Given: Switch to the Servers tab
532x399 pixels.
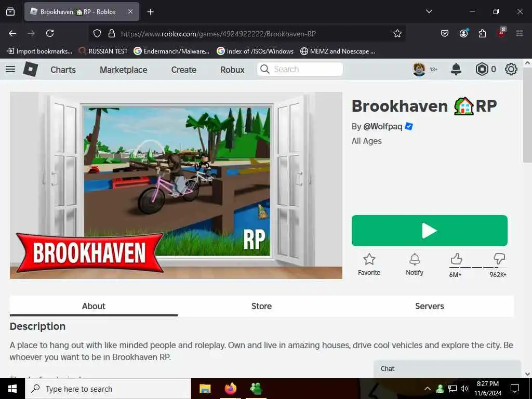Looking at the screenshot, I should pyautogui.click(x=430, y=306).
